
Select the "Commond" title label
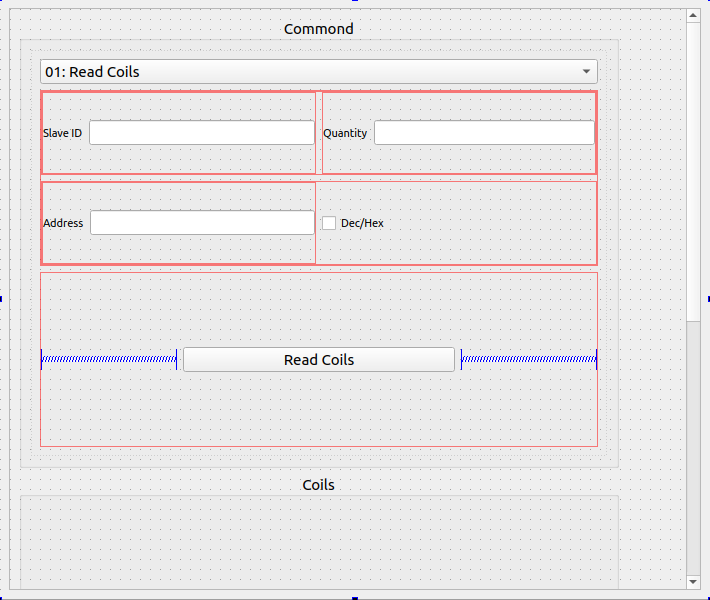coord(318,29)
